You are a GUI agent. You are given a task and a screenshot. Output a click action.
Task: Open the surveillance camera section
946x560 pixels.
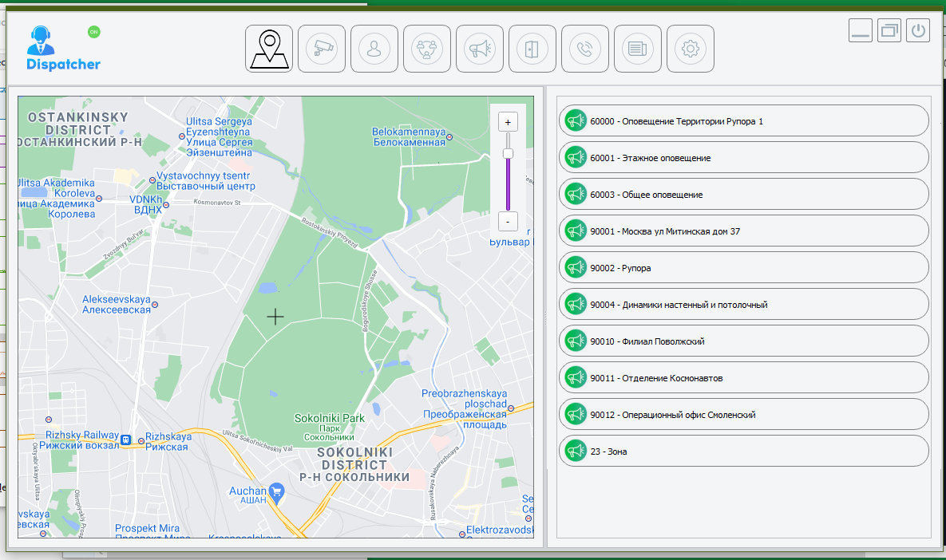(322, 49)
